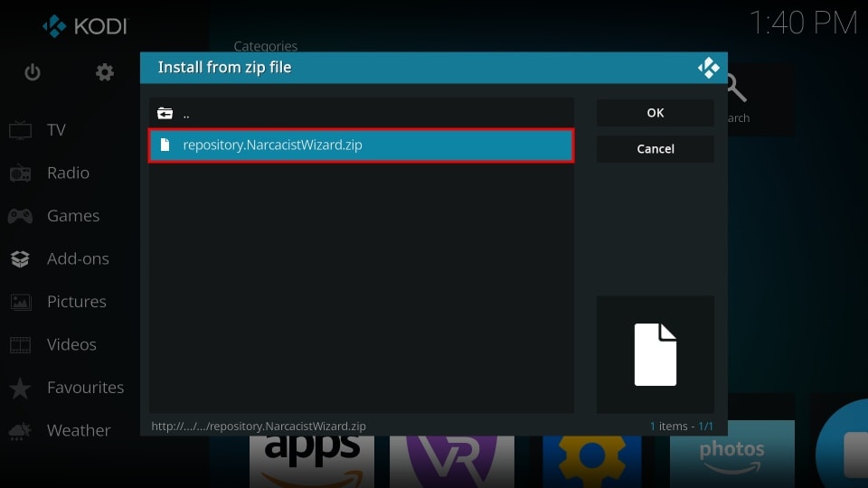The image size is (868, 488).
Task: Select repository.NarcacistWizard.zip file row
Action: click(x=361, y=145)
